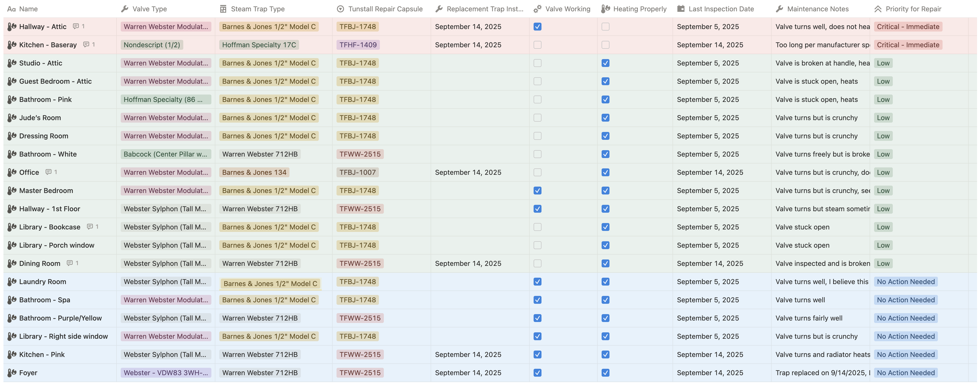
Task: Click the Last Inspection Date cell for Foyer
Action: [710, 373]
